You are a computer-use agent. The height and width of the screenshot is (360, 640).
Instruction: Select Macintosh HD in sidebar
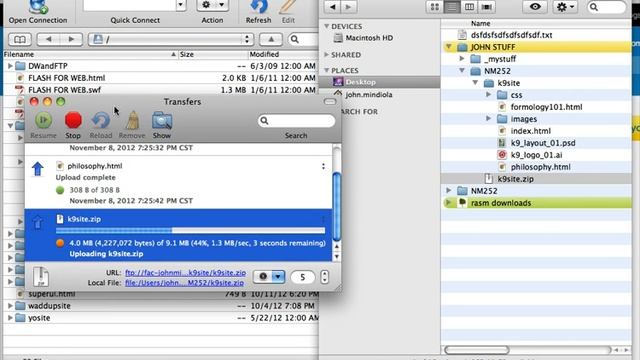coord(369,38)
